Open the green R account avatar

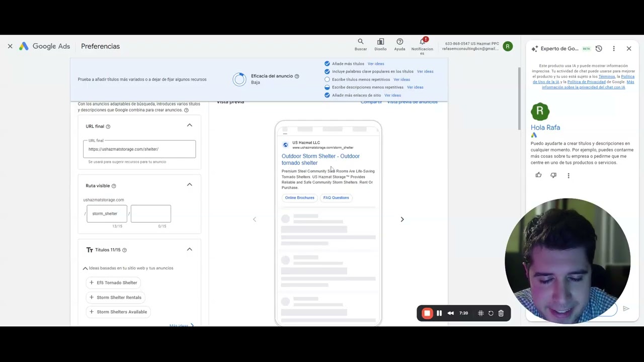coord(508,46)
